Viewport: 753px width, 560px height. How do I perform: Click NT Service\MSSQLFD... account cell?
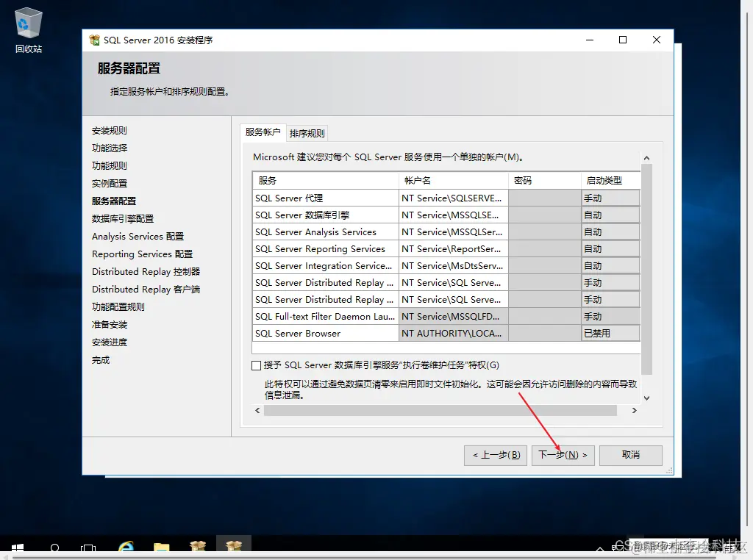(453, 316)
